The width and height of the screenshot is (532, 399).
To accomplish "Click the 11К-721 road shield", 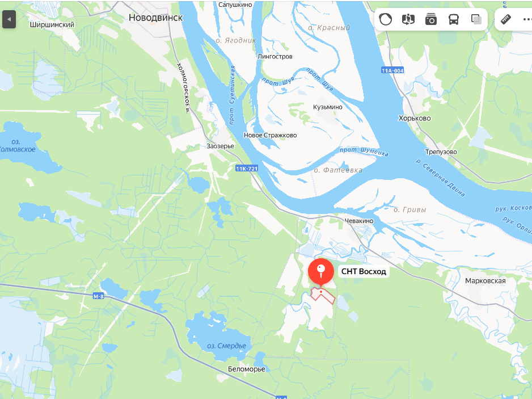I will (x=247, y=169).
